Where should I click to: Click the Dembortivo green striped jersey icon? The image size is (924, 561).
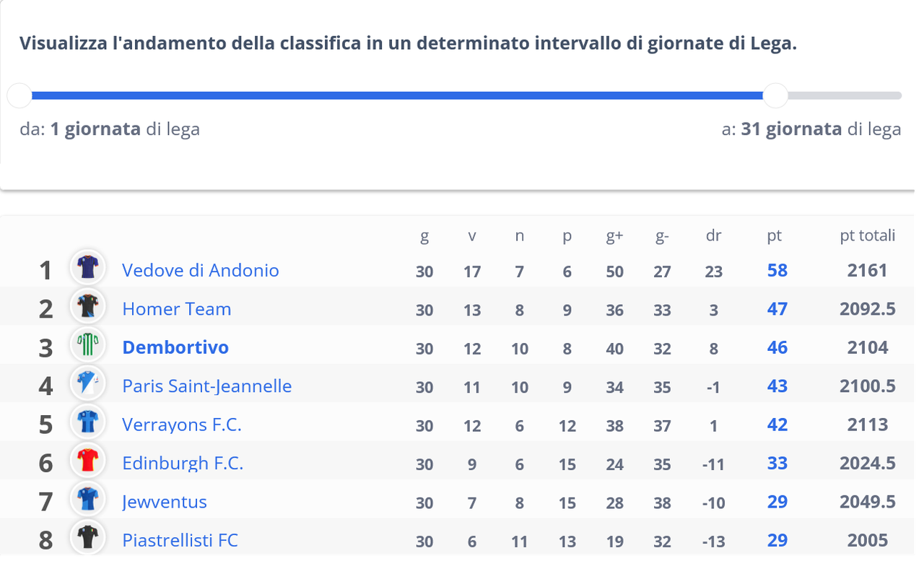(x=88, y=345)
